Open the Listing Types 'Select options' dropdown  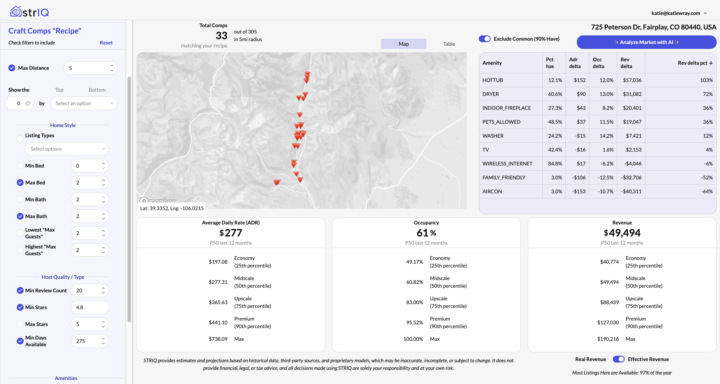tap(67, 149)
